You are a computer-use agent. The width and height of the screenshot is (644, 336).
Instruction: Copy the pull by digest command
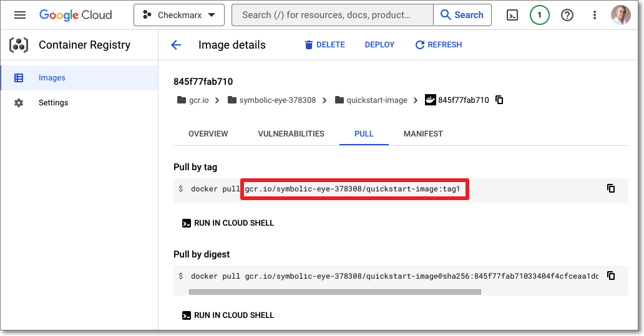(x=611, y=276)
